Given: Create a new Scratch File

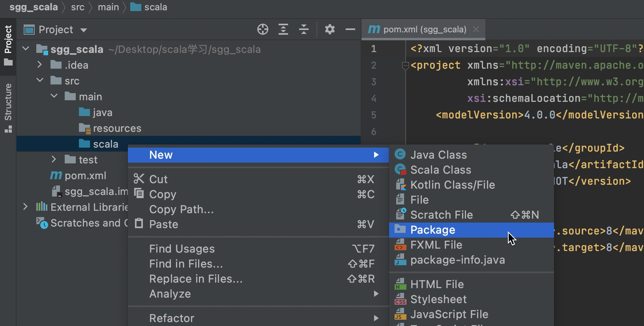Looking at the screenshot, I should point(472,215).
